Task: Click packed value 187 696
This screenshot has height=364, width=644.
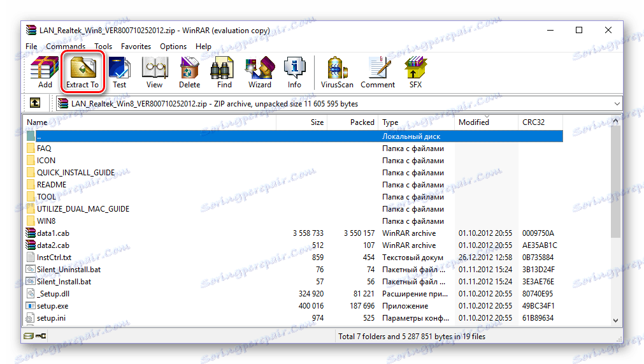Action: pyautogui.click(x=362, y=305)
